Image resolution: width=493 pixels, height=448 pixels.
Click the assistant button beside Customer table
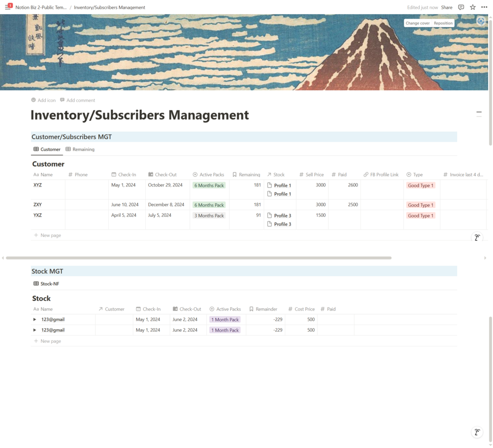pyautogui.click(x=477, y=237)
